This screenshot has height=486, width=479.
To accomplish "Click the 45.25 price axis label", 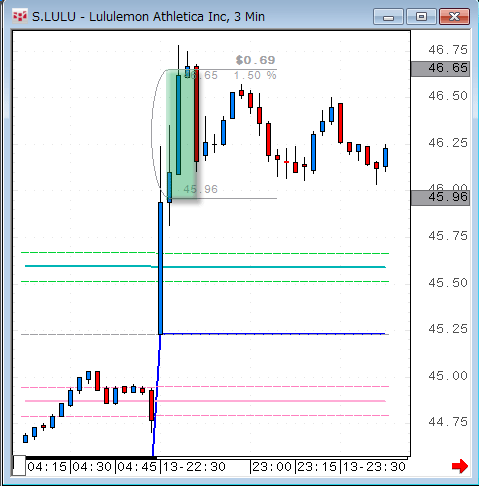I will coord(448,329).
